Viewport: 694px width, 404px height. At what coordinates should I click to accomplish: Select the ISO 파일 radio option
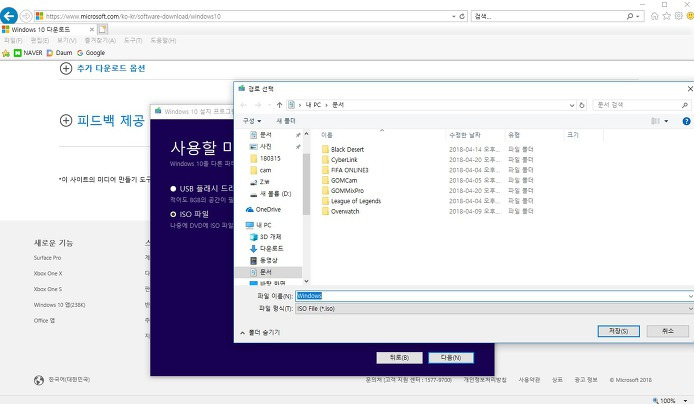173,214
